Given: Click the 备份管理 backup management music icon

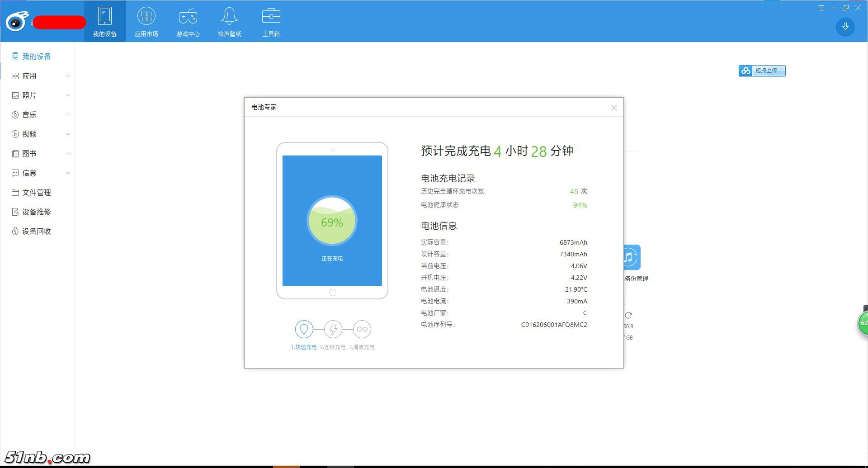Looking at the screenshot, I should point(630,258).
